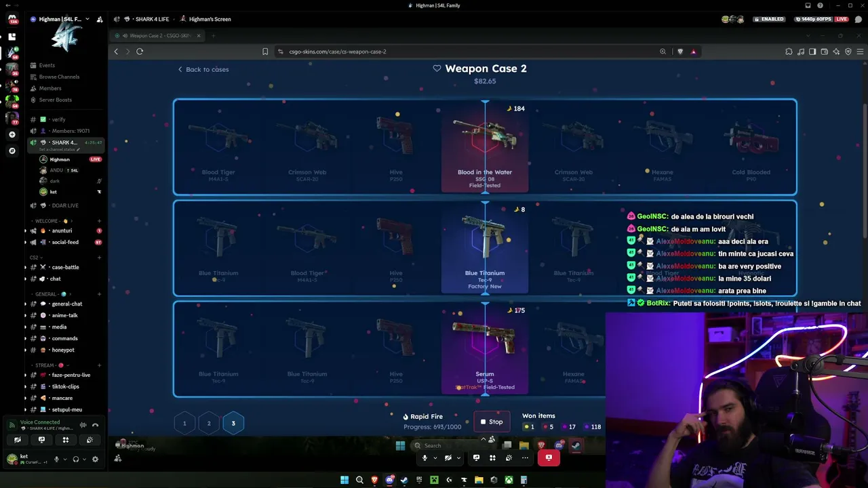Open the case-battle channel
The height and width of the screenshot is (488, 868).
[x=66, y=267]
